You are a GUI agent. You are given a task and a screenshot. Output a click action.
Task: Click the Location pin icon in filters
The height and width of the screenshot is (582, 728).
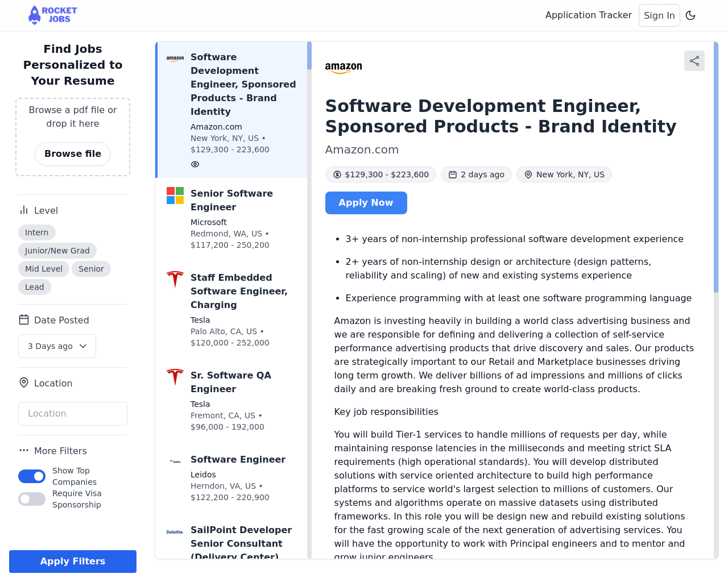24,383
